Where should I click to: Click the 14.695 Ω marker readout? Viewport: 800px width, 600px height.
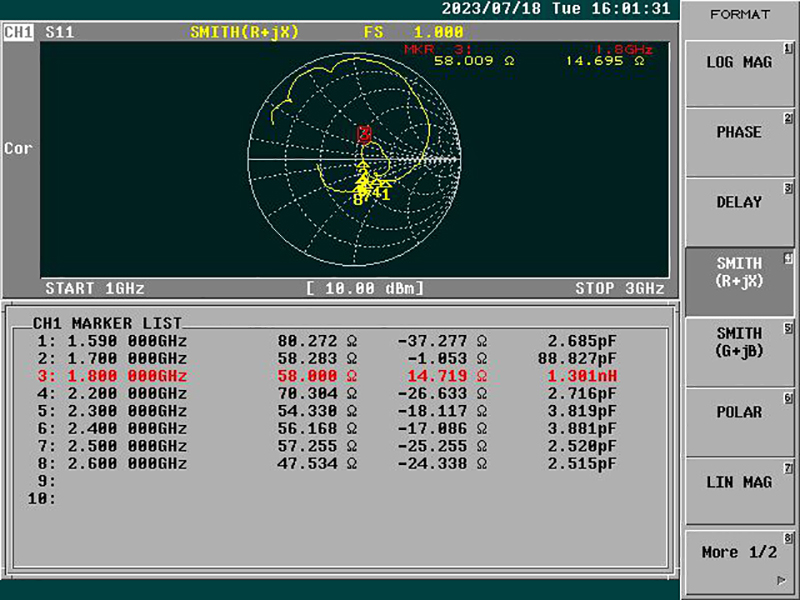click(605, 61)
